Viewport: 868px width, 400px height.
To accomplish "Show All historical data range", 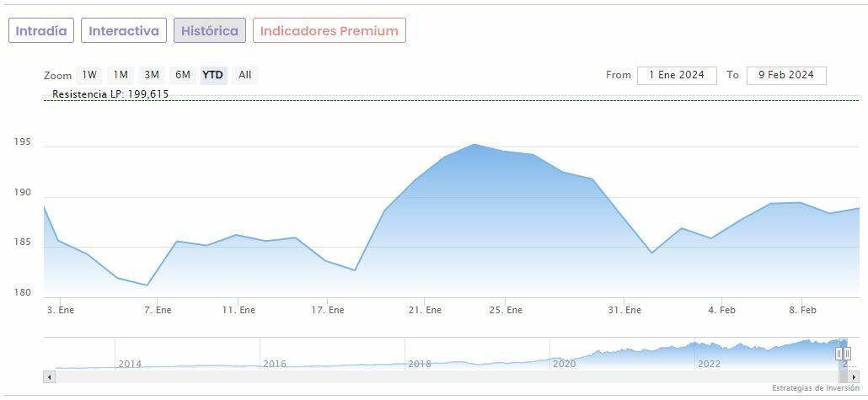I will tap(244, 75).
